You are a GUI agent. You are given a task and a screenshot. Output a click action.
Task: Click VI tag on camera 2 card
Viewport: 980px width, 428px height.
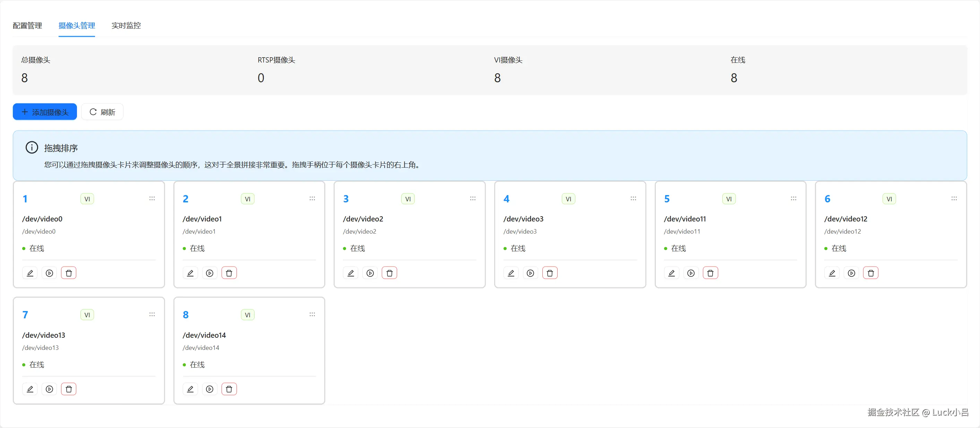(248, 199)
